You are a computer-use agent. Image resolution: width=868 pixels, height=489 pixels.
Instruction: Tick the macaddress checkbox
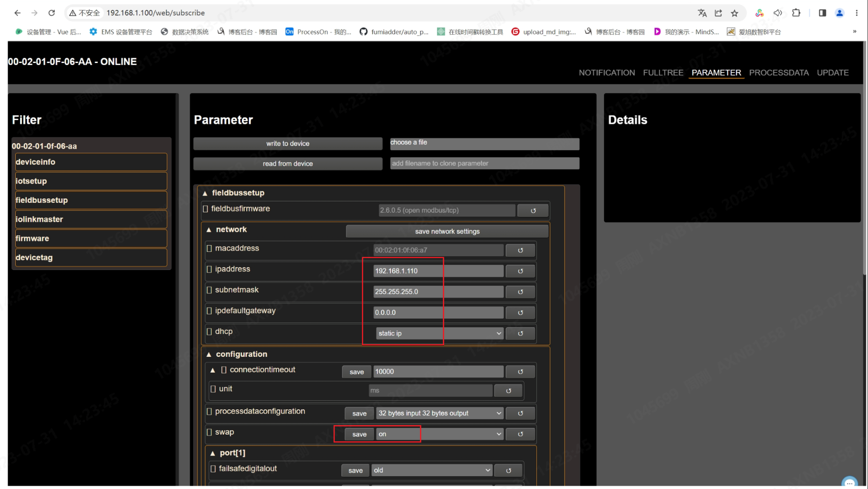[209, 249]
